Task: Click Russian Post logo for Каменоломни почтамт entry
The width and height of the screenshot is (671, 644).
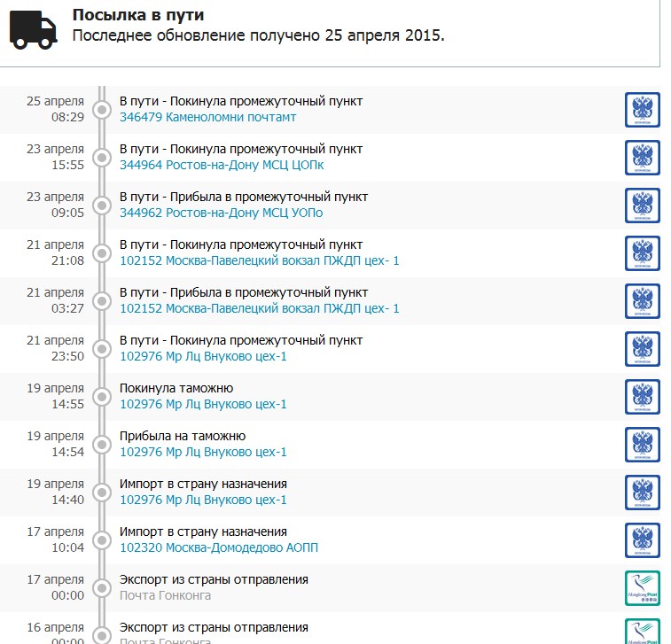Action: [642, 110]
